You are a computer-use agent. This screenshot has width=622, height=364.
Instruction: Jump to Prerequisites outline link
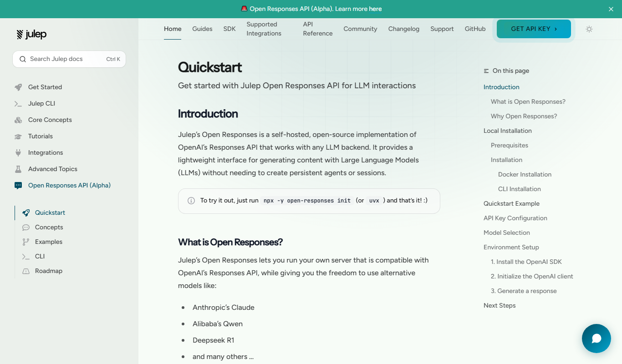510,145
